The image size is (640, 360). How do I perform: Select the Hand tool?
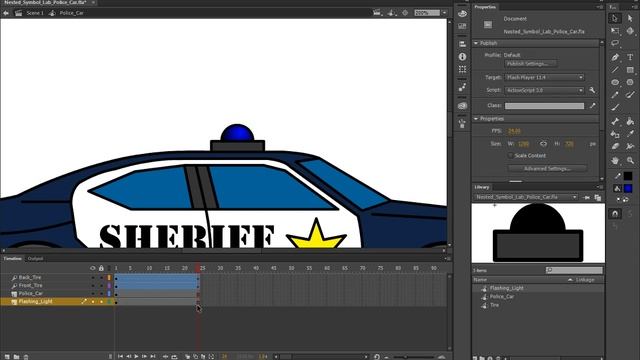pos(615,160)
